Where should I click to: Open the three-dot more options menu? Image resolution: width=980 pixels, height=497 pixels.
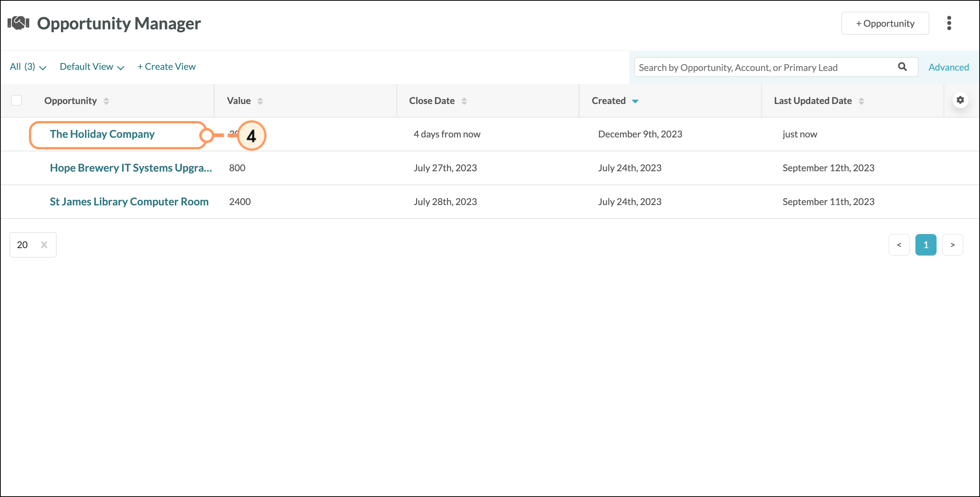pyautogui.click(x=949, y=23)
